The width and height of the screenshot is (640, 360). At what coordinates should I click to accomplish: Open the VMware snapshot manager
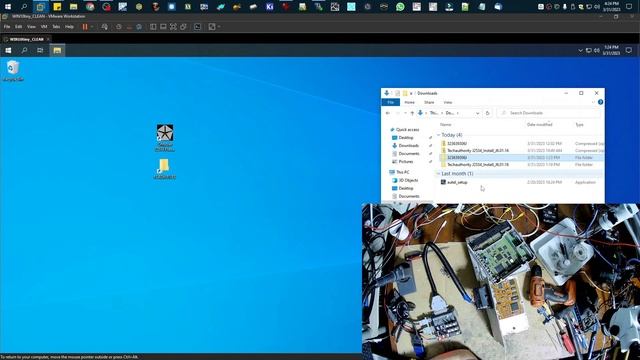point(139,27)
